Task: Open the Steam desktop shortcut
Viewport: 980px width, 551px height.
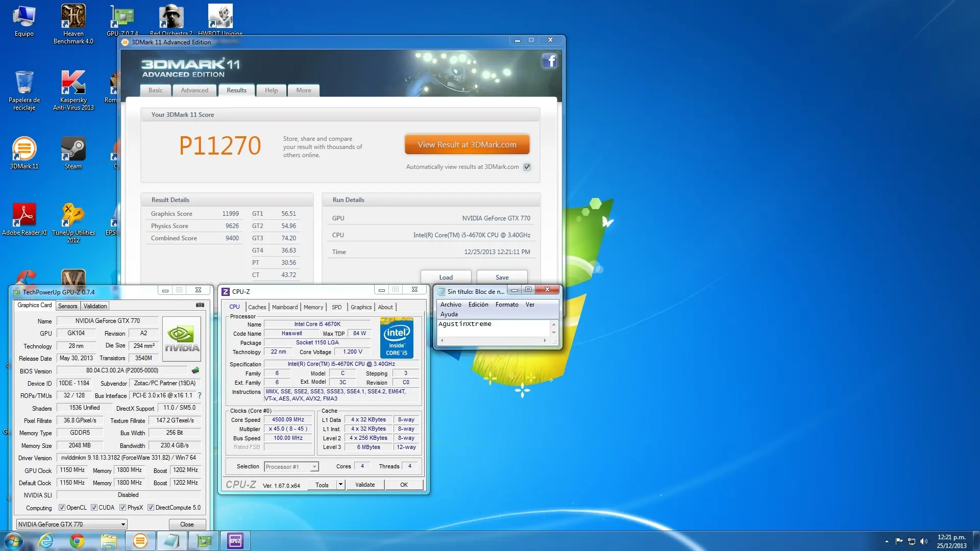Action: tap(73, 153)
